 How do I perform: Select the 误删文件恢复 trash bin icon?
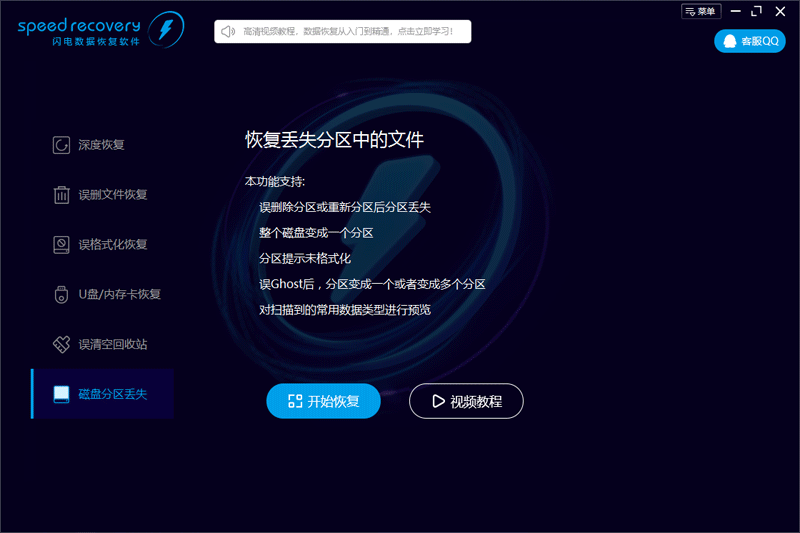point(61,195)
